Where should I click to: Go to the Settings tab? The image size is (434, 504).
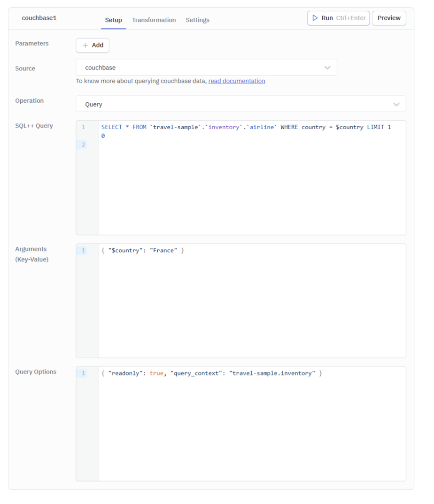[x=197, y=20]
